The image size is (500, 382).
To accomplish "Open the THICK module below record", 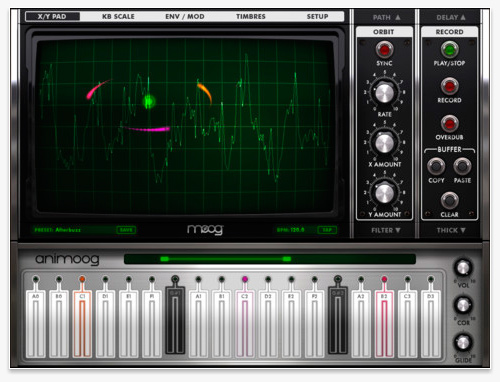I will coord(451,230).
